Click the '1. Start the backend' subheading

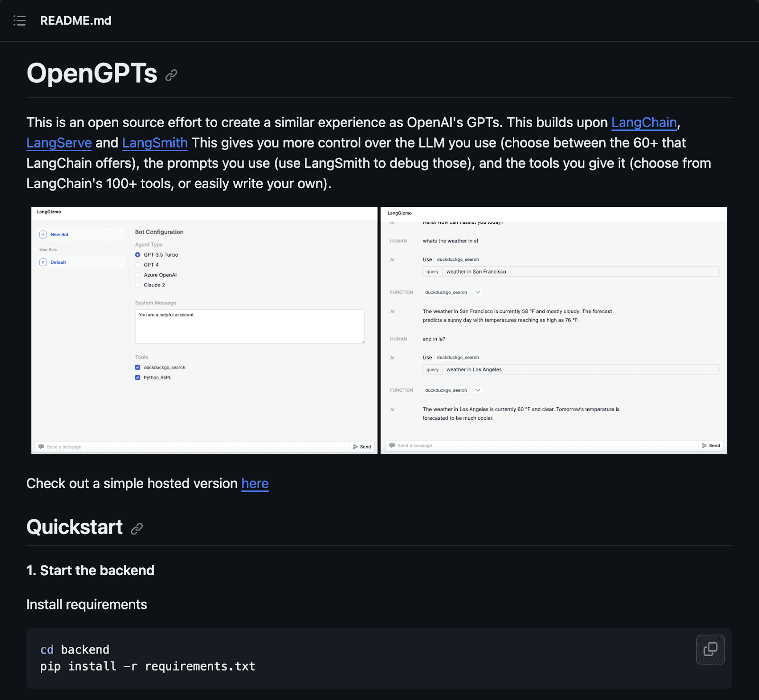[91, 570]
